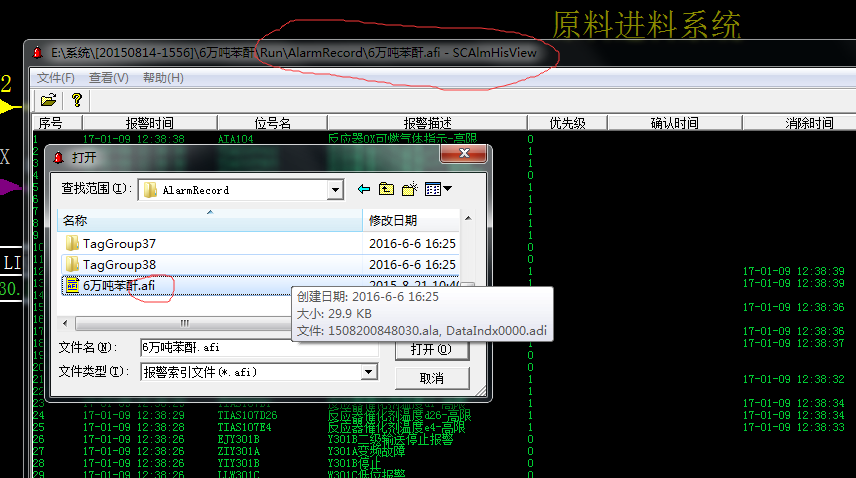Expand the 文件类型 dropdown
Screen dimensions: 856x478
(x=368, y=372)
